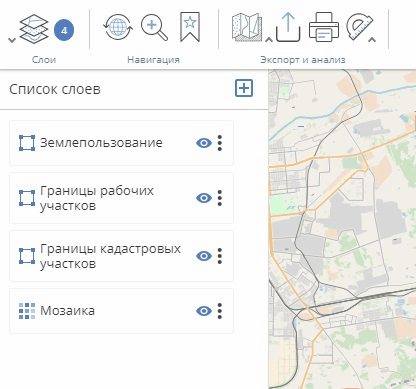Click the Список слоев panel heading

click(x=55, y=89)
